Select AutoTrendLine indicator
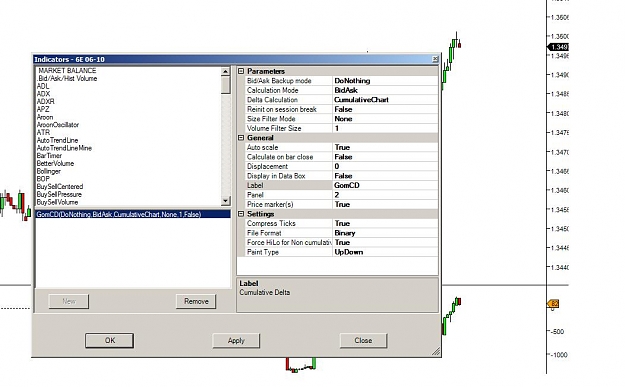 coord(57,140)
